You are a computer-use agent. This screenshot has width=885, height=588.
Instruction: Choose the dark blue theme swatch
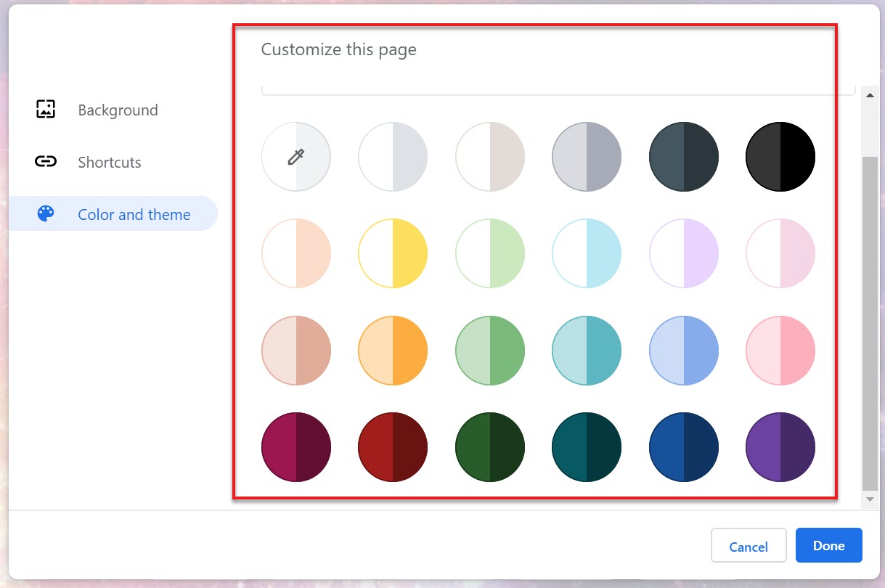click(684, 446)
